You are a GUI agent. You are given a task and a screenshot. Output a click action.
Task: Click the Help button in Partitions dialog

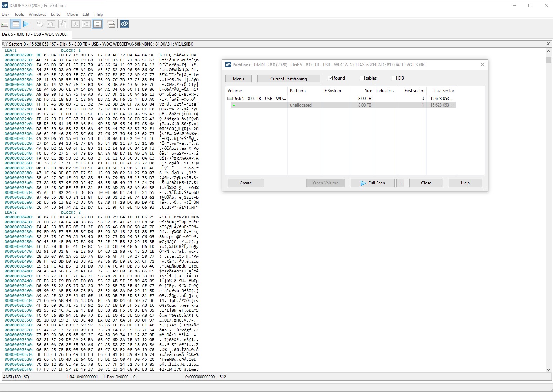tap(465, 183)
